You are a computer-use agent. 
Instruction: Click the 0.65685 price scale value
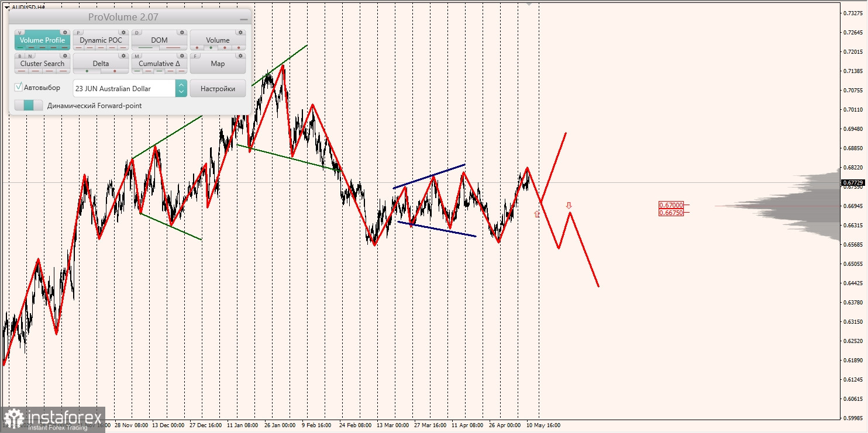coord(853,244)
